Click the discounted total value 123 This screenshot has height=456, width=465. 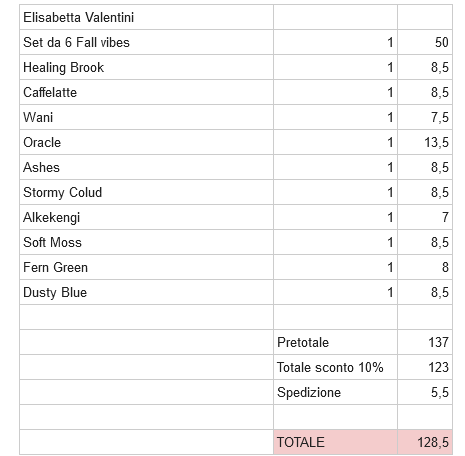click(425, 367)
